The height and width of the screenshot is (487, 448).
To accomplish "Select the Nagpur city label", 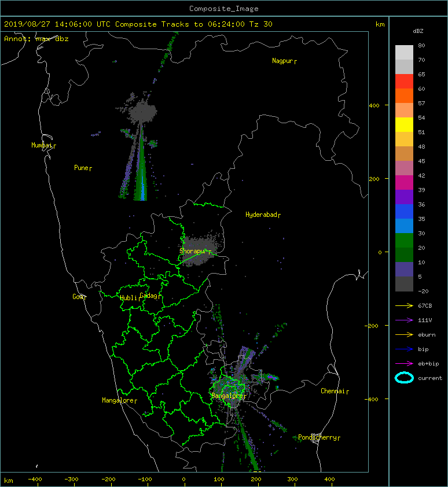I will pos(282,61).
